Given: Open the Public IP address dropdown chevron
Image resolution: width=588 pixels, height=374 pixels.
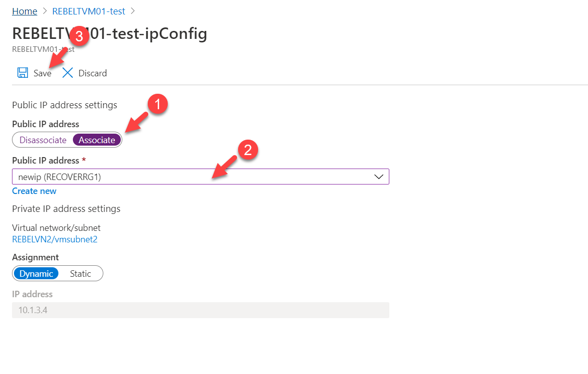Looking at the screenshot, I should [x=379, y=177].
